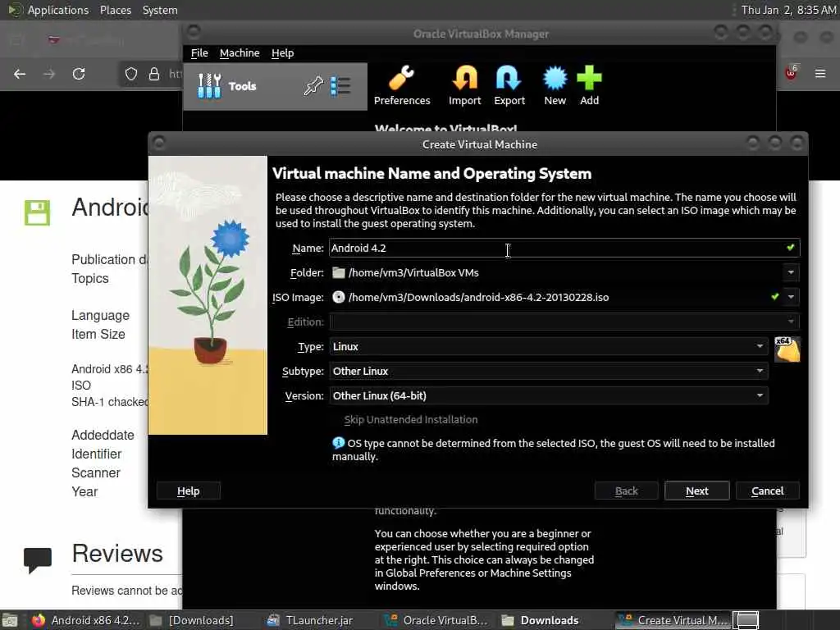Click the uBlock extension icon in Firefox
840x630 pixels.
tap(792, 72)
